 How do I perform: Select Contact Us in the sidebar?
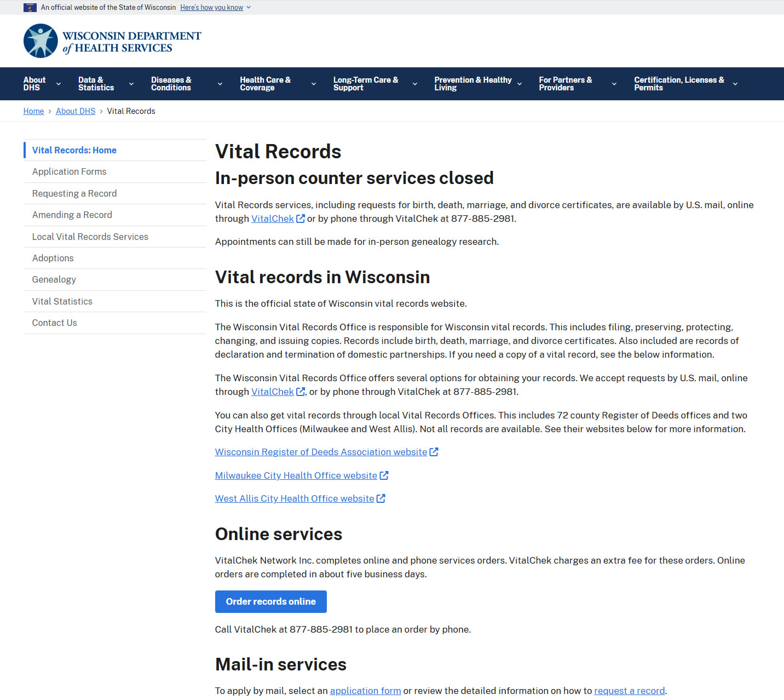55,323
